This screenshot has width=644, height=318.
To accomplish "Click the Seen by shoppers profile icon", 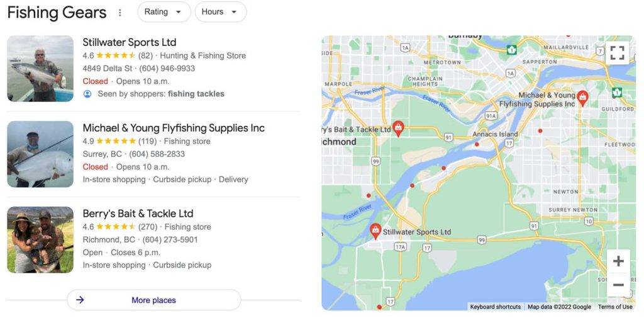I will coord(87,94).
